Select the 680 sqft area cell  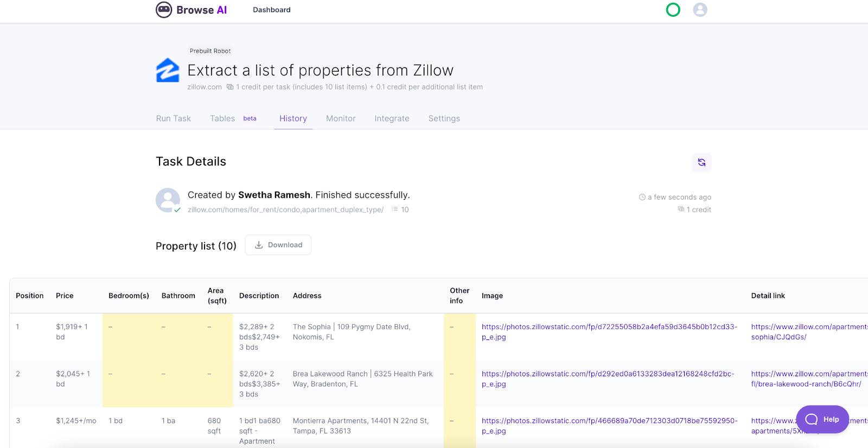[214, 426]
